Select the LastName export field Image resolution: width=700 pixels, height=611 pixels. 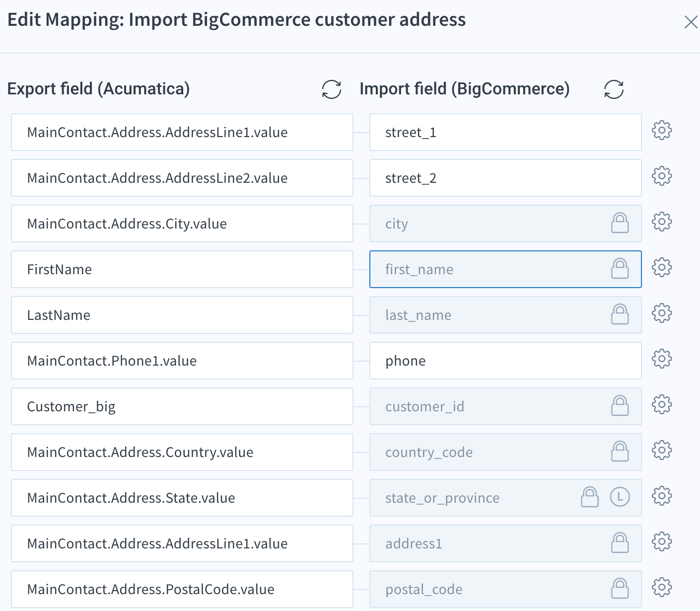pyautogui.click(x=182, y=315)
